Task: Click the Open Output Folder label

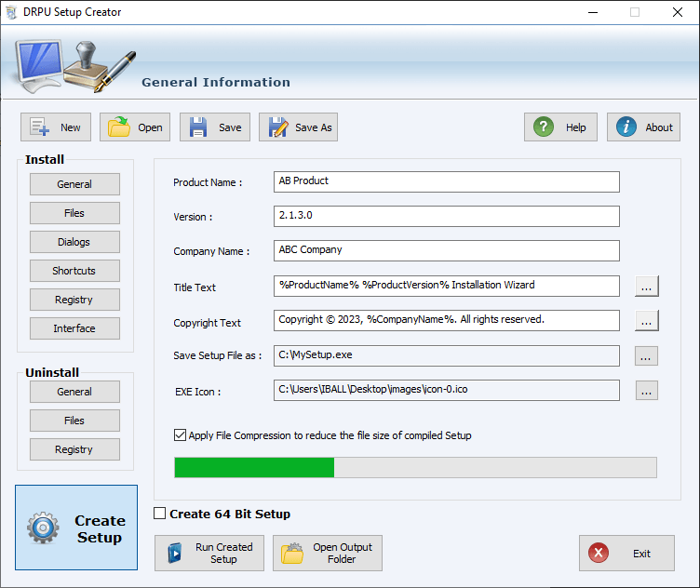Action: coord(342,554)
